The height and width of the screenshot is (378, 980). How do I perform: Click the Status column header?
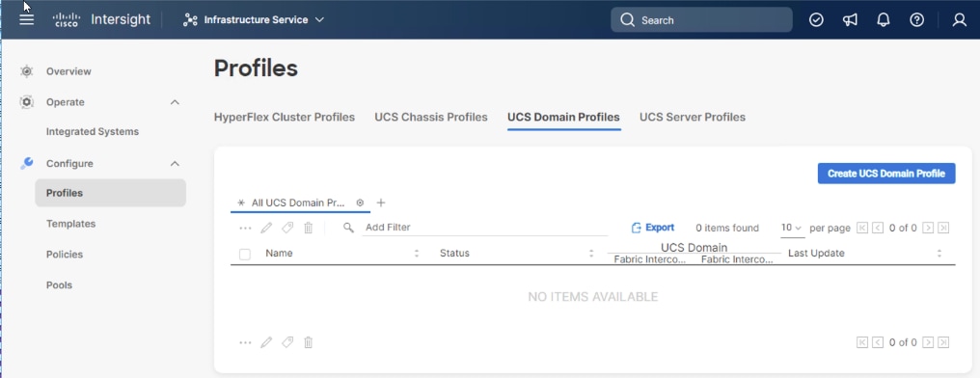pyautogui.click(x=454, y=253)
